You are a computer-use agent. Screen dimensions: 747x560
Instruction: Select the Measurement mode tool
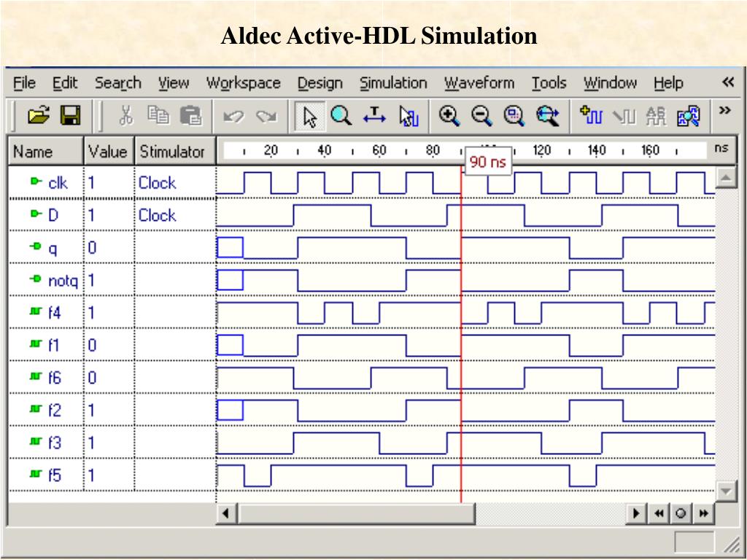(x=374, y=116)
